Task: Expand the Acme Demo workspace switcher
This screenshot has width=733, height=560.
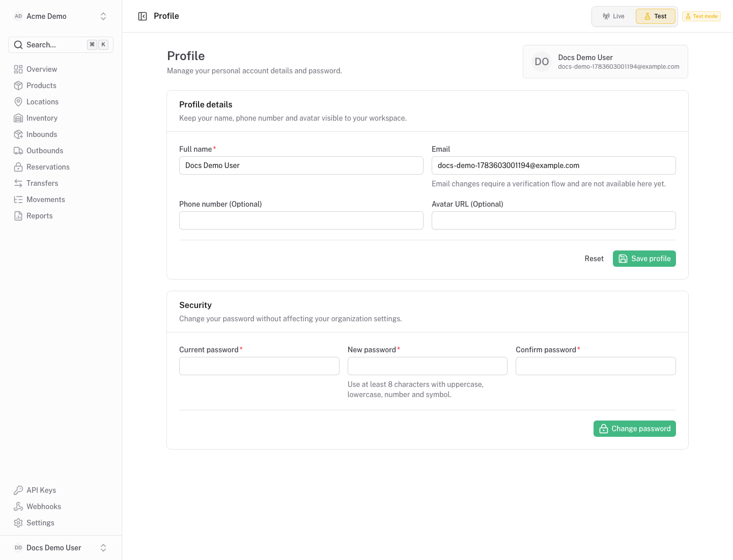Action: tap(61, 16)
